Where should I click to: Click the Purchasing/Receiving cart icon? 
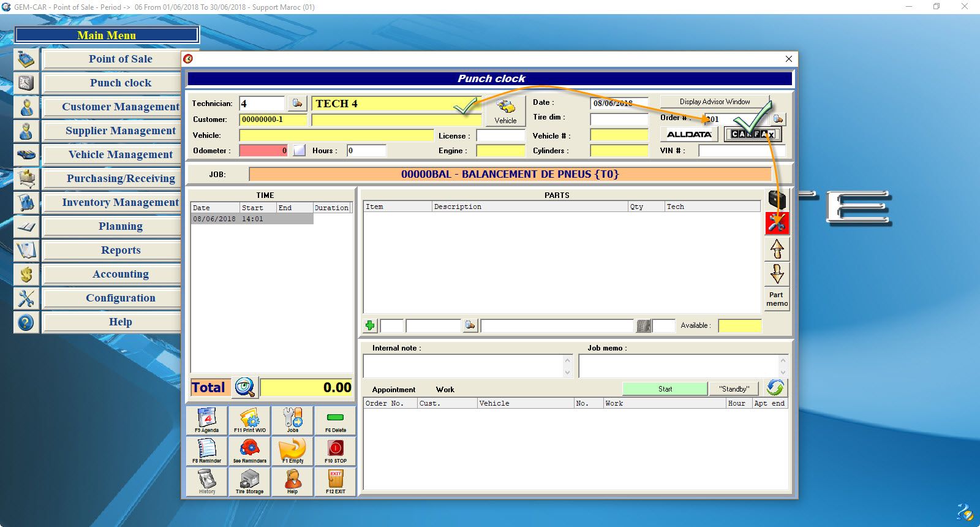pyautogui.click(x=26, y=179)
